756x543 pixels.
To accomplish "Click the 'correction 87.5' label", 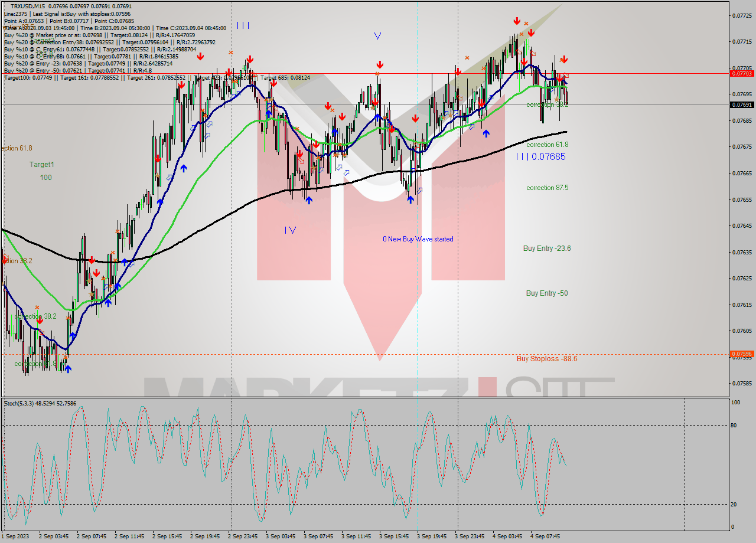I will click(548, 188).
